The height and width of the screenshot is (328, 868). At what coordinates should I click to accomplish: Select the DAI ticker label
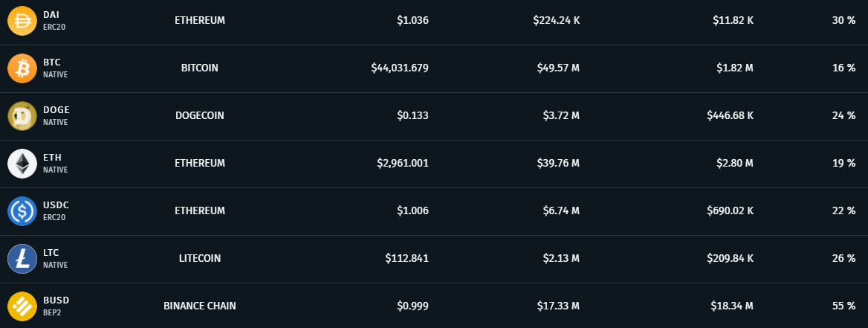pos(51,15)
